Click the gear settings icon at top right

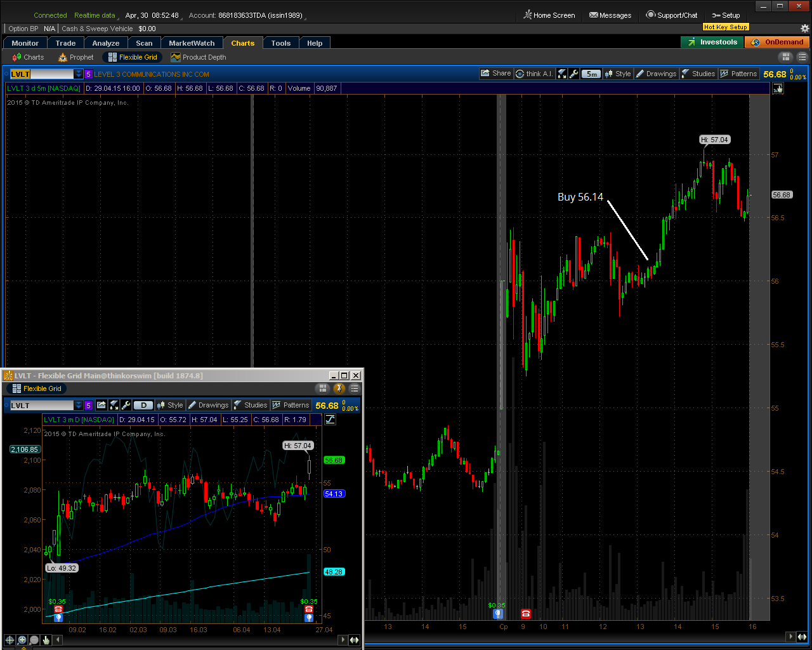pyautogui.click(x=805, y=29)
